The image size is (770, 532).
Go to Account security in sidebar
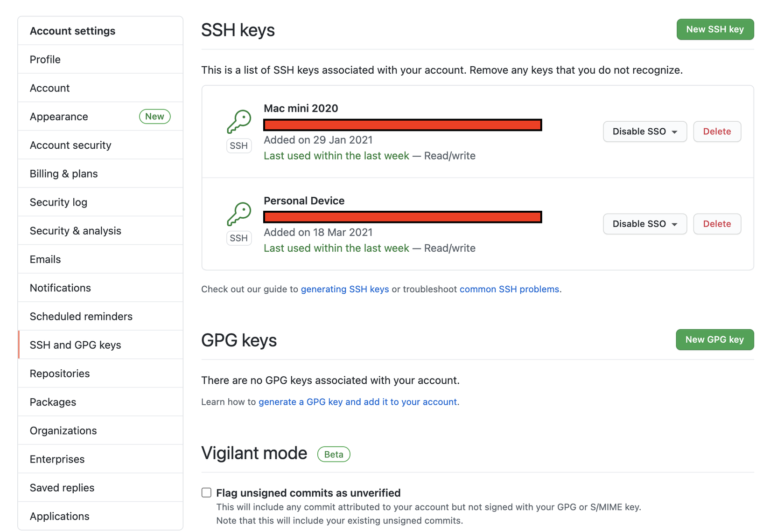coord(70,145)
